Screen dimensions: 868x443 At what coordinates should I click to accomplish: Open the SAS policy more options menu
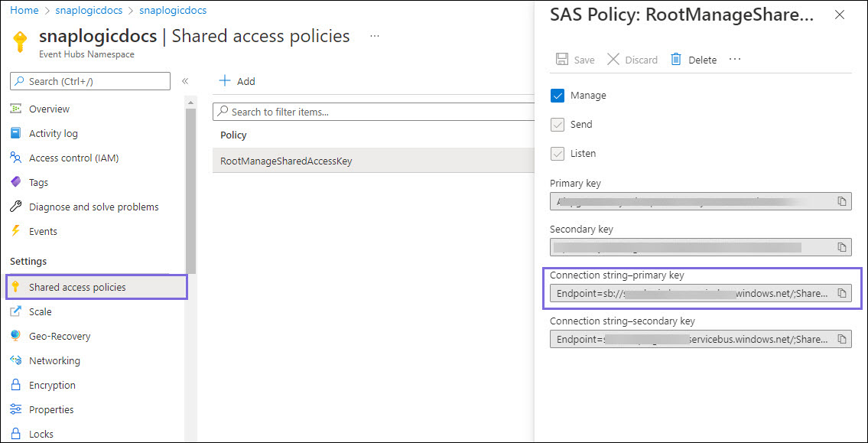734,59
